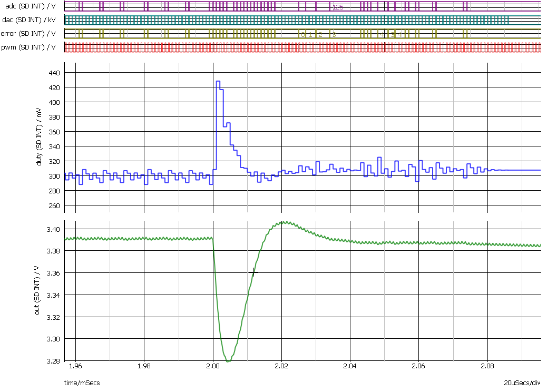
Task: Click the black crosshair cursor on green curve
Action: pyautogui.click(x=253, y=272)
